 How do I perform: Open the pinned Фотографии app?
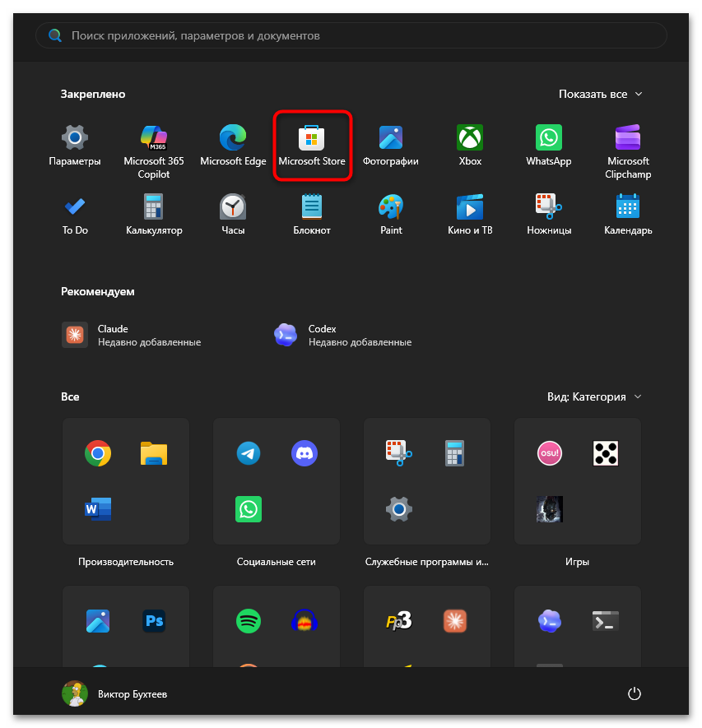coord(391,146)
